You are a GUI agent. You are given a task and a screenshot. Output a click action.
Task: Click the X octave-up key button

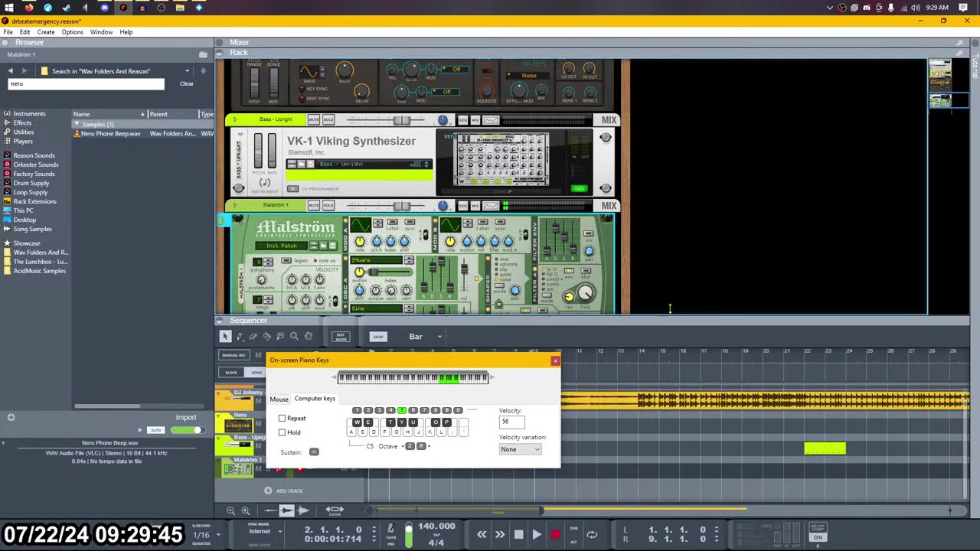(x=420, y=446)
